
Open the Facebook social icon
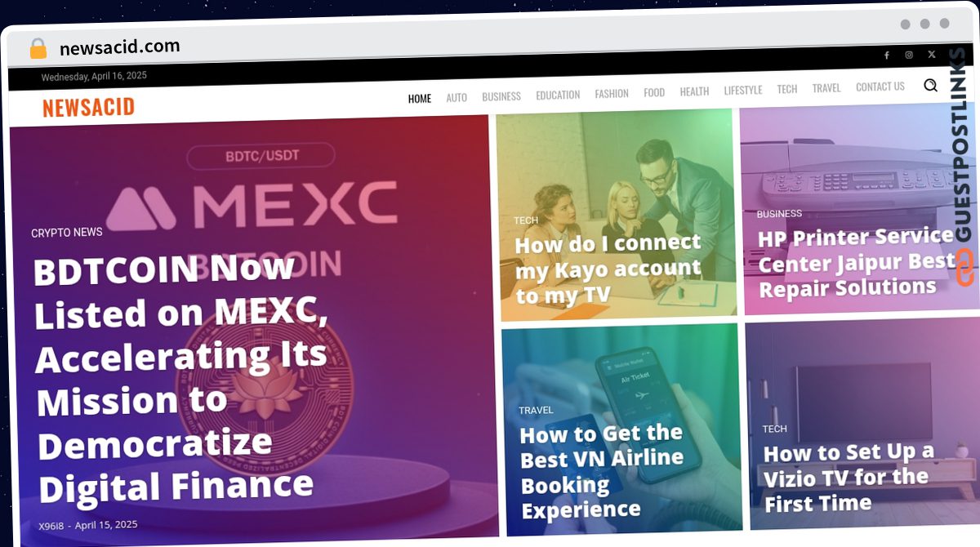pos(886,56)
